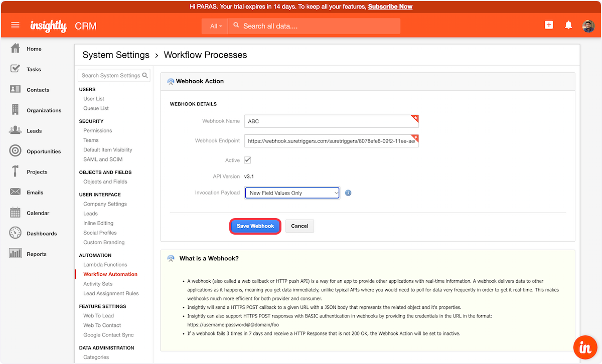Click System Settings breadcrumb link
This screenshot has height=364, width=602.
coord(116,55)
